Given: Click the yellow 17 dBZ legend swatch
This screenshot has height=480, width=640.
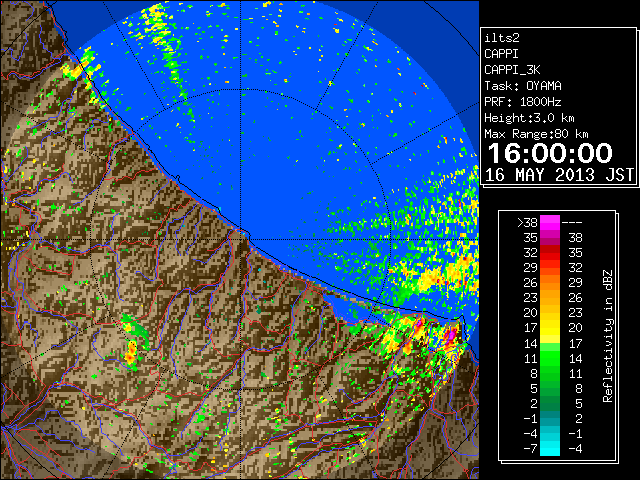Looking at the screenshot, I should coord(550,328).
